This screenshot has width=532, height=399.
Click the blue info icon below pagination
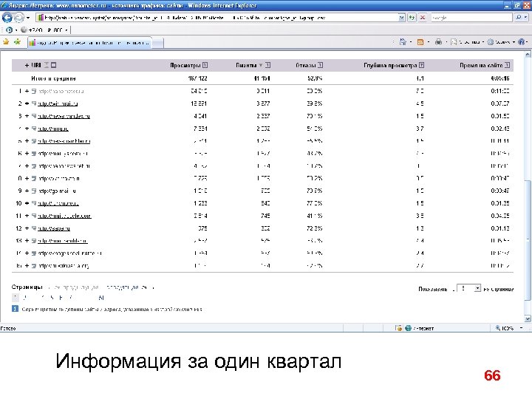click(x=15, y=309)
